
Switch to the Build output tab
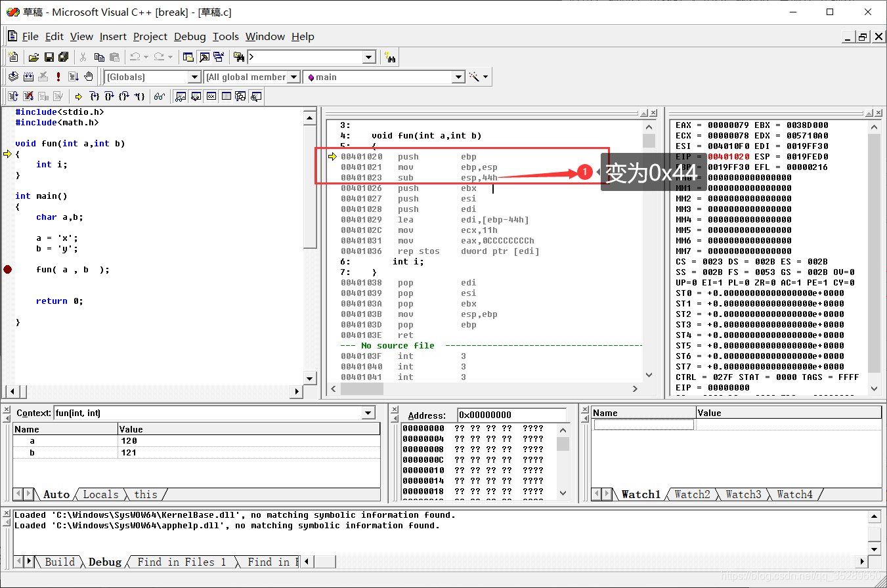(x=59, y=562)
